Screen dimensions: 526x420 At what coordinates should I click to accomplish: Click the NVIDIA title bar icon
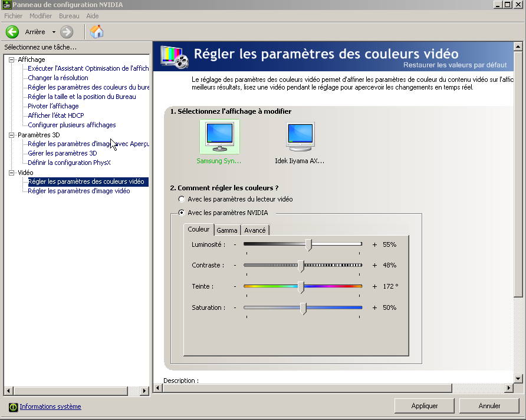click(x=6, y=5)
